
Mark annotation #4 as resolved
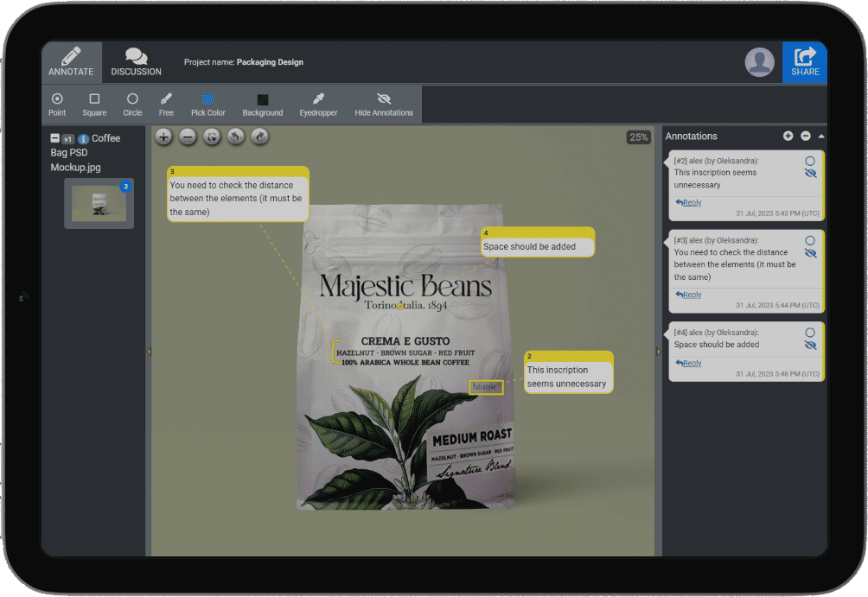click(810, 333)
